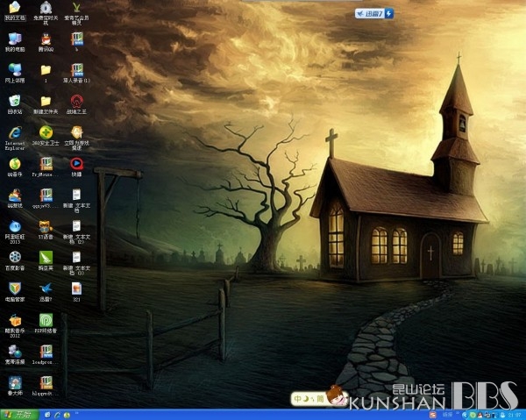Click the taskbar clock showing 21:07
Image resolution: width=526 pixels, height=420 pixels.
coord(514,415)
